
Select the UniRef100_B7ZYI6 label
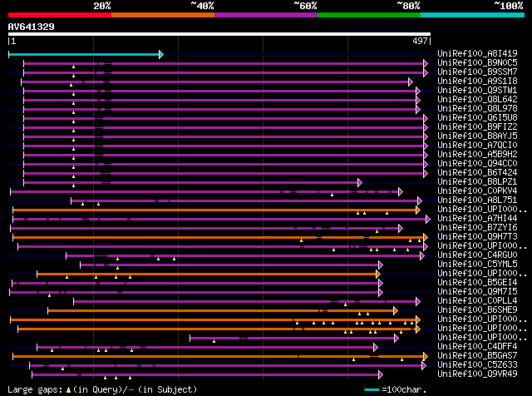pos(477,228)
